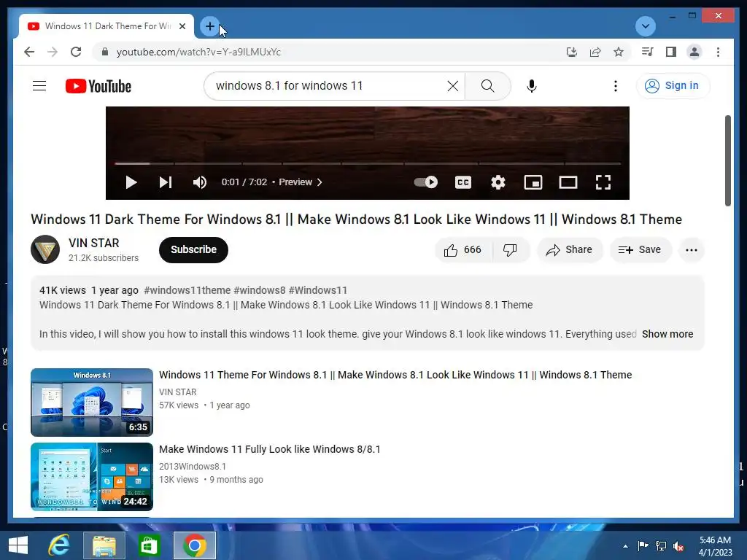Start voice search with microphone

532,86
